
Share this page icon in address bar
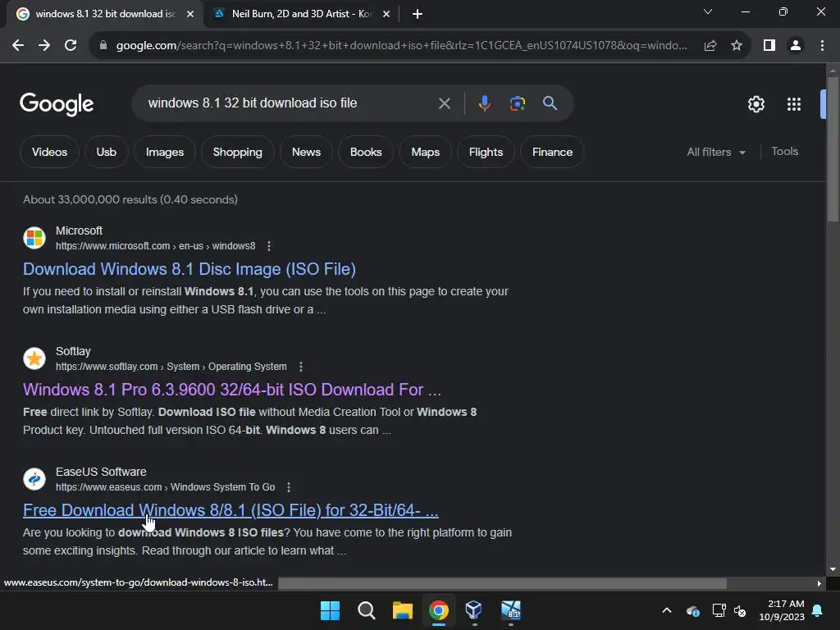pos(710,46)
